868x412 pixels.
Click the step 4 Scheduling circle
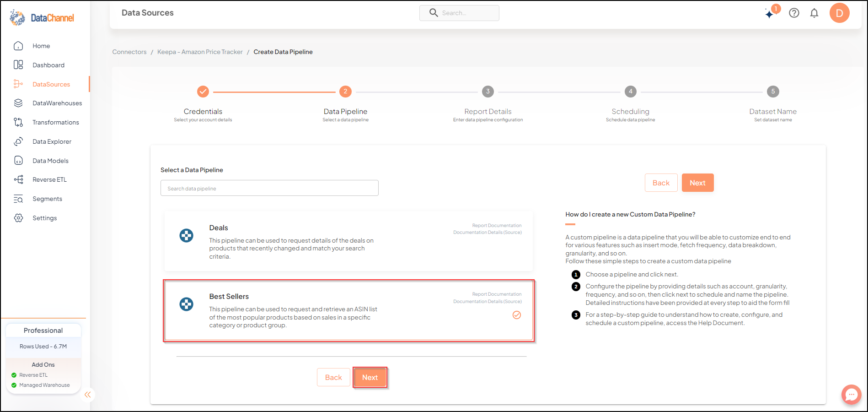631,92
